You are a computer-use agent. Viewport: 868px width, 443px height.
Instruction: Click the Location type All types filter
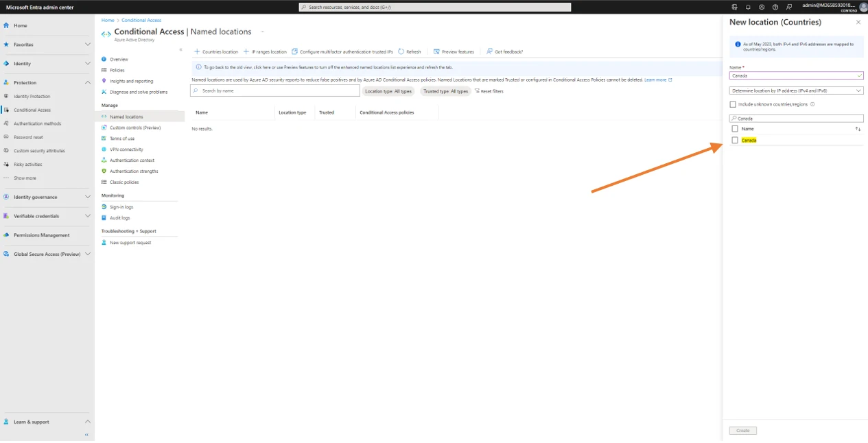(x=388, y=91)
